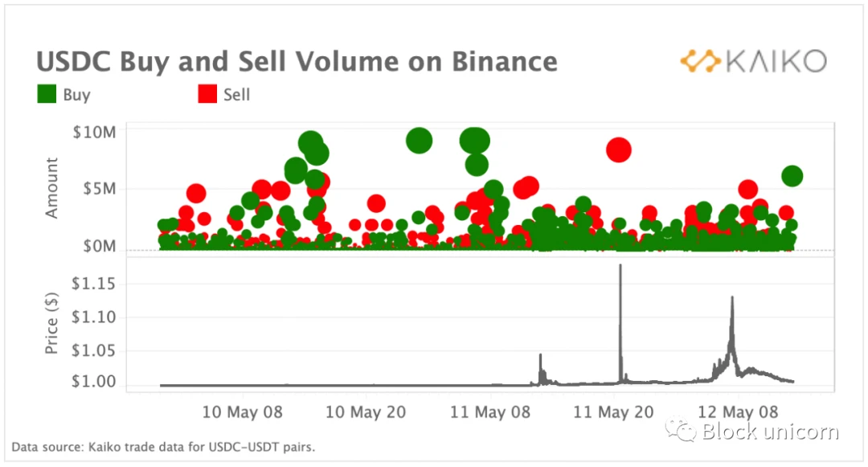Click the $10M amount axis label
This screenshot has width=868, height=467.
(x=95, y=132)
